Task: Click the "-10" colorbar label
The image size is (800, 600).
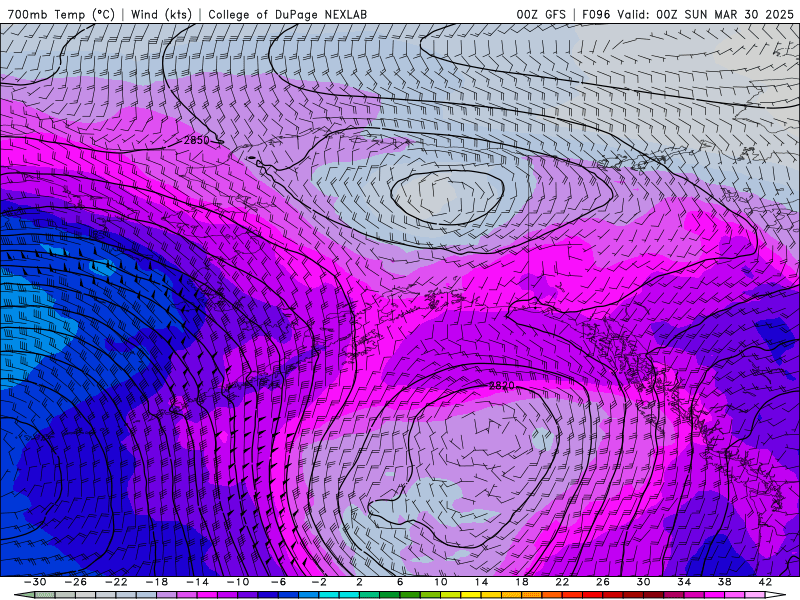Action: [238, 582]
